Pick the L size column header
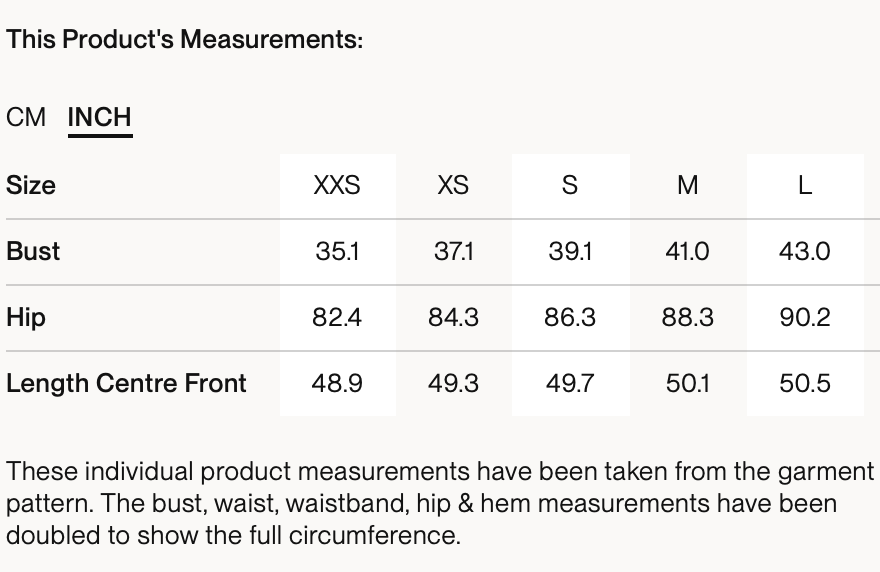The height and width of the screenshot is (572, 880). point(805,185)
